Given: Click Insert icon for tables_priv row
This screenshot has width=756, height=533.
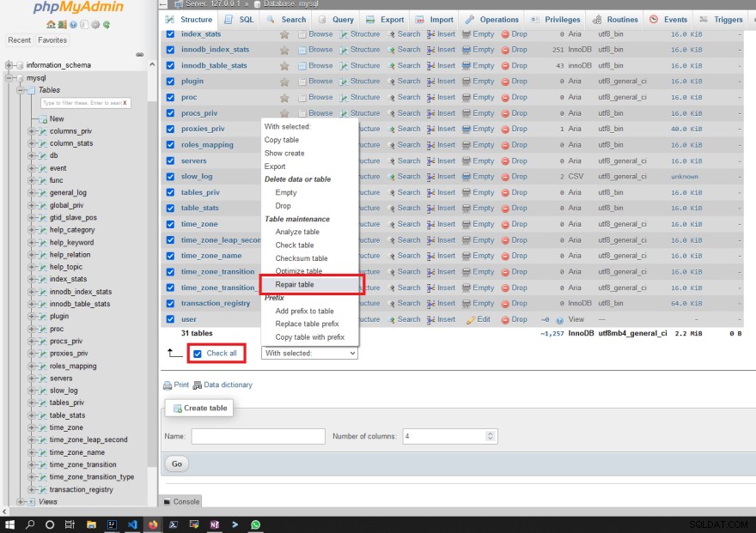Looking at the screenshot, I should click(x=431, y=192).
